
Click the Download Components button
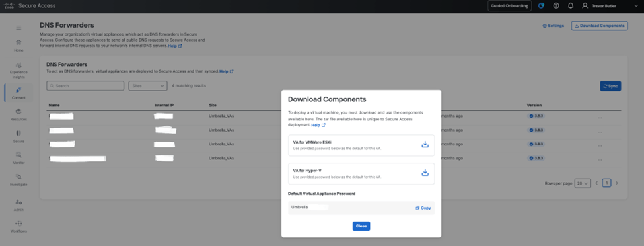[x=599, y=26]
